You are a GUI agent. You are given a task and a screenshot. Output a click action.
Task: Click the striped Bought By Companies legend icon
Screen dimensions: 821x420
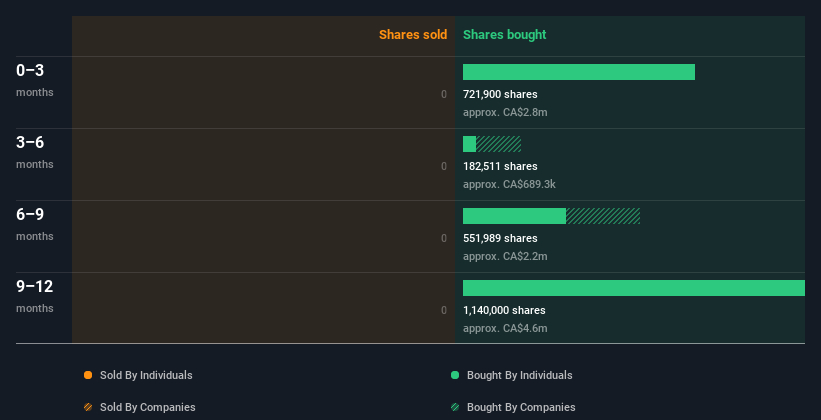click(455, 407)
